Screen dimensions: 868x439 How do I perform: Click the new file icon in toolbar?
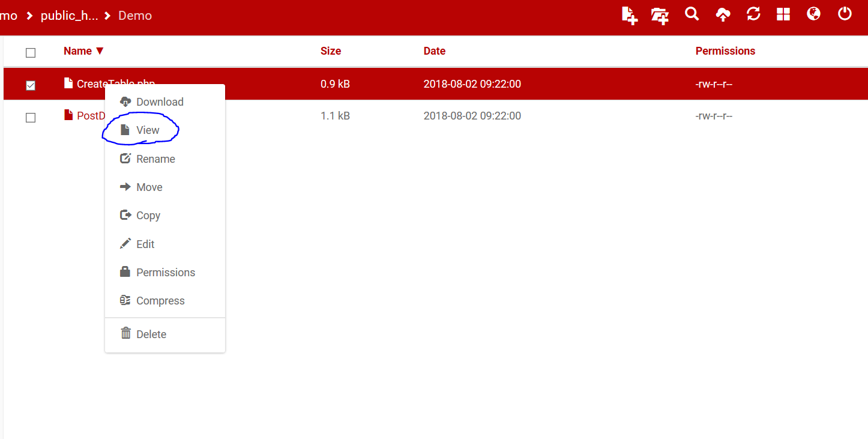[629, 15]
